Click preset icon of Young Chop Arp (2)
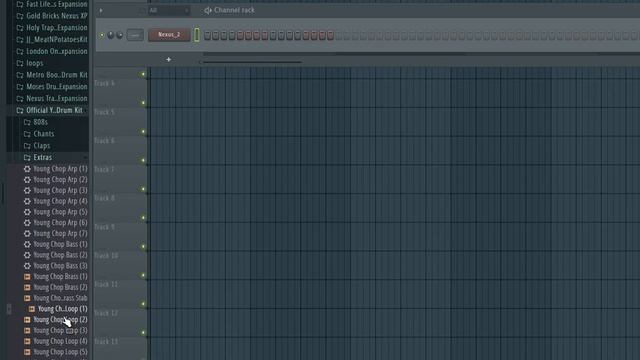The image size is (640, 360). pyautogui.click(x=27, y=180)
